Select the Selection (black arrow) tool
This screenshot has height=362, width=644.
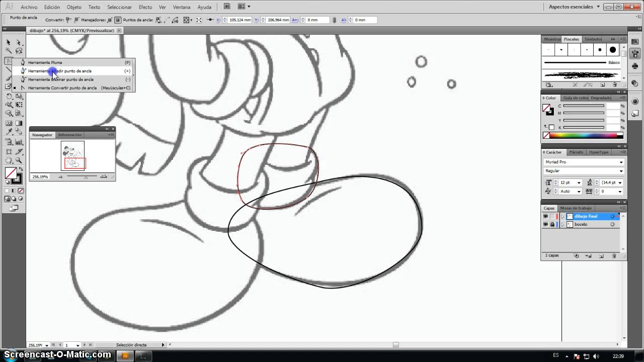(x=9, y=42)
